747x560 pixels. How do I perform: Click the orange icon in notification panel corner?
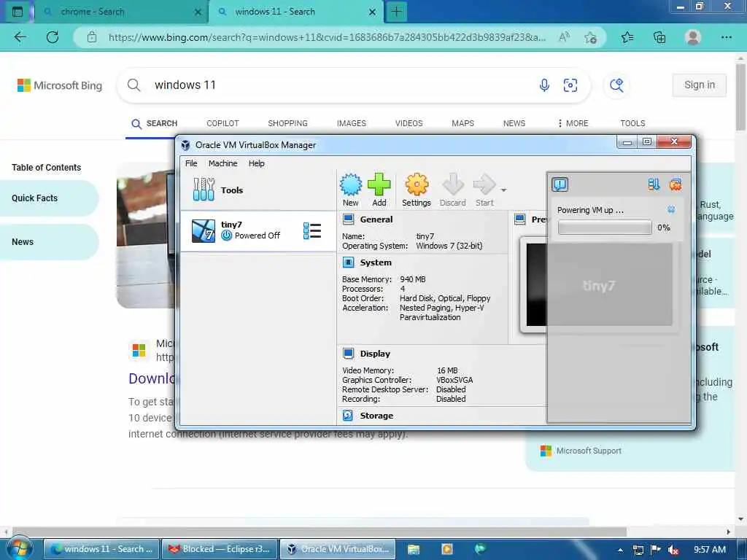coord(675,184)
